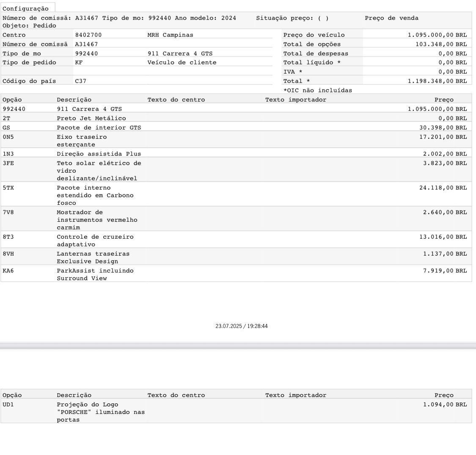
Task: Select the grand total '1.198.348,00 BRL'
Action: point(437,81)
